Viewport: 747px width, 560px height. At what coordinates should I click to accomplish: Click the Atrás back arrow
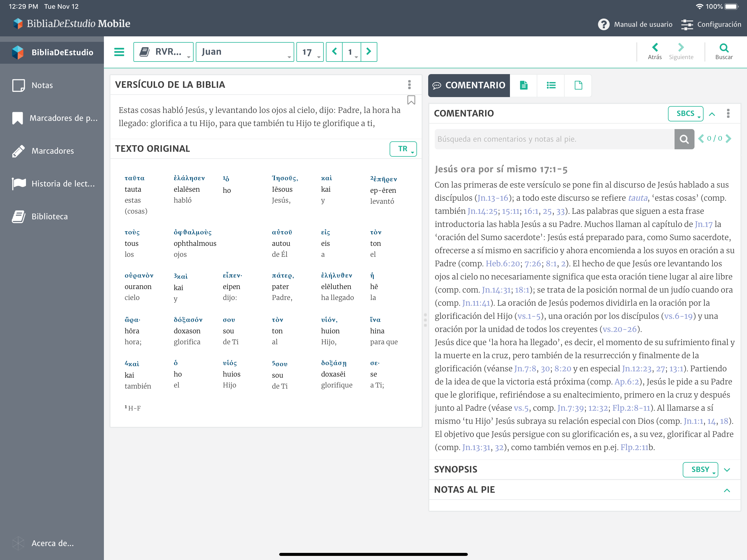[x=655, y=52]
